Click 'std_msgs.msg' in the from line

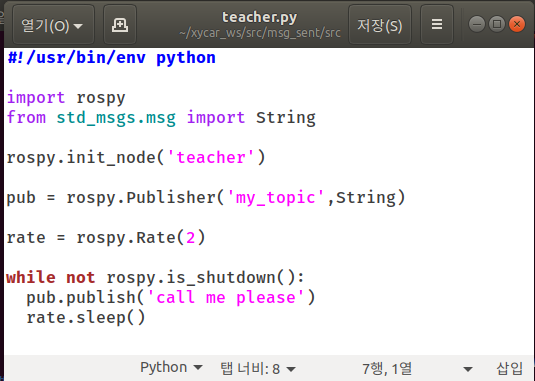[116, 118]
